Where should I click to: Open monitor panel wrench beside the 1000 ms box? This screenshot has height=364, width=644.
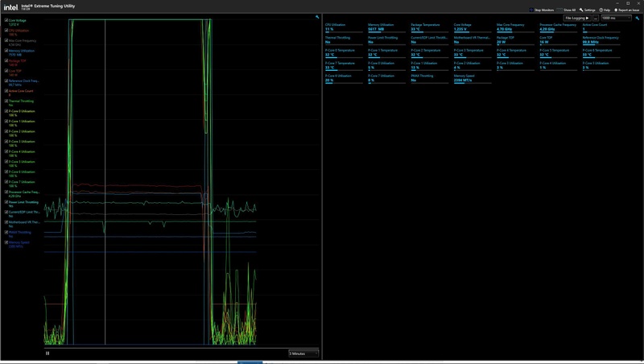tap(638, 18)
